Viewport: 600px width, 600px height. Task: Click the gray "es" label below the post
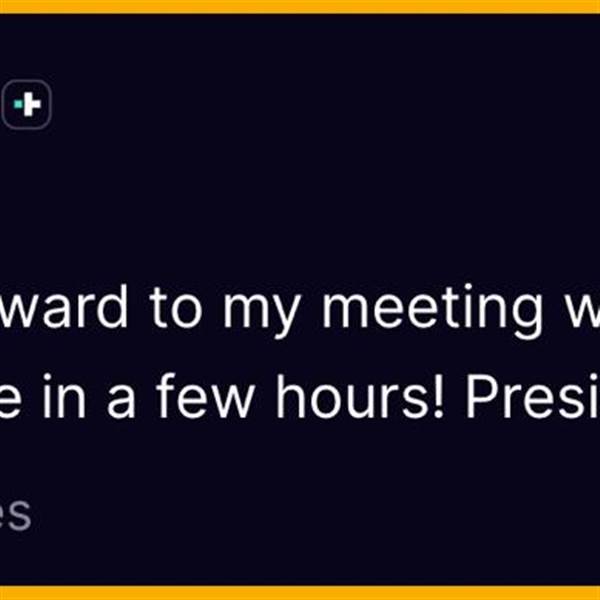tap(14, 517)
